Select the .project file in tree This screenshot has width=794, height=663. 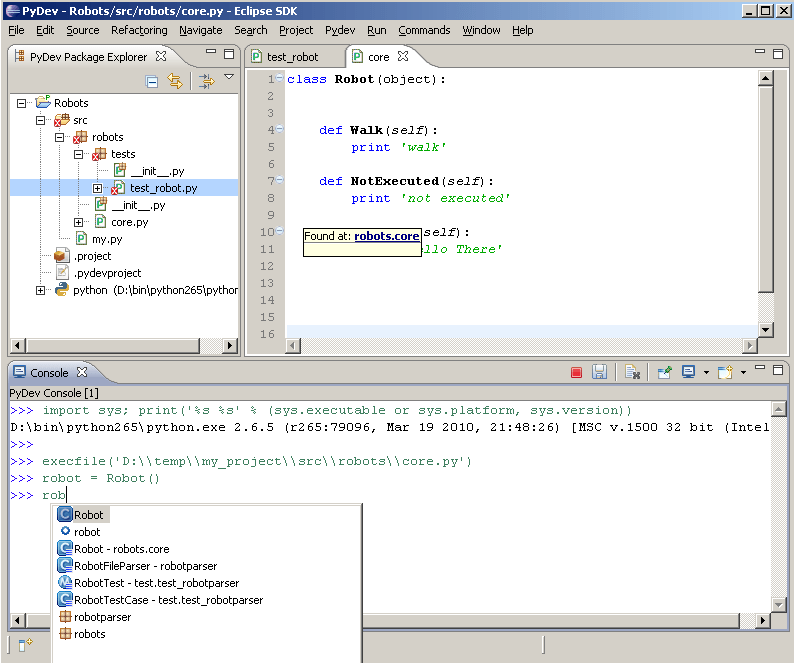(92, 256)
